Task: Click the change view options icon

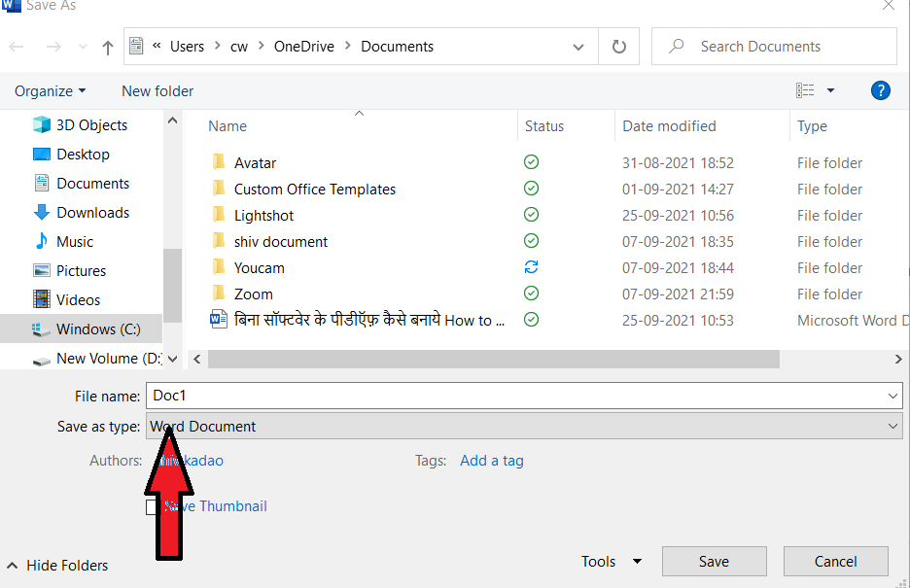Action: (807, 89)
